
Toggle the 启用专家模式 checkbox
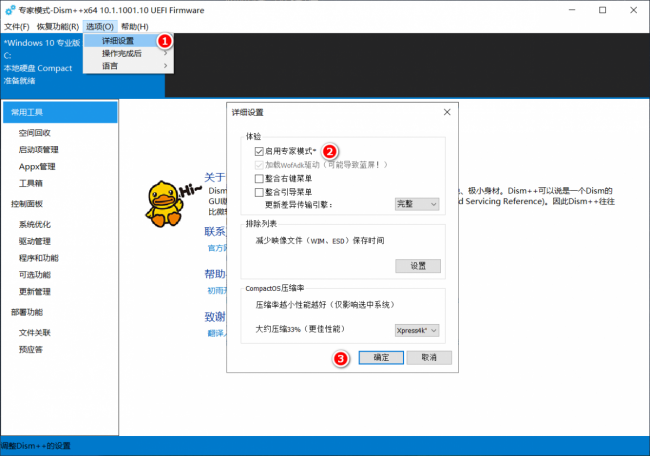point(259,151)
